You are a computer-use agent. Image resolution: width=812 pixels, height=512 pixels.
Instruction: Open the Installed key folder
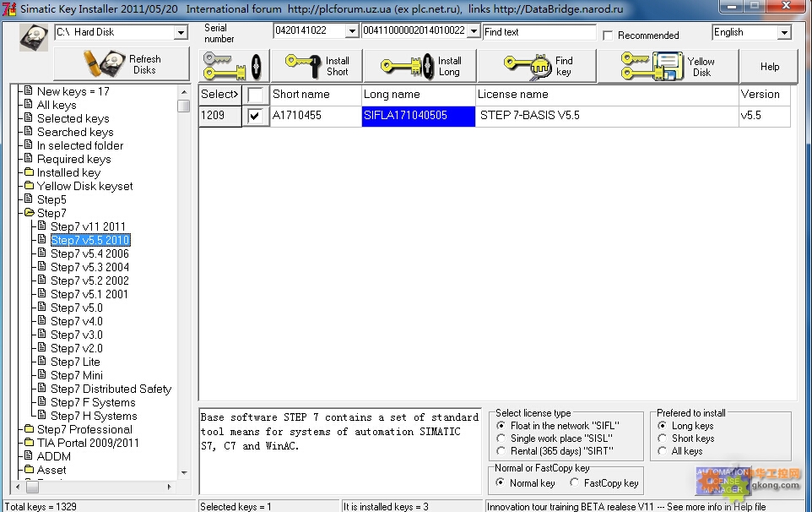pyautogui.click(x=69, y=172)
